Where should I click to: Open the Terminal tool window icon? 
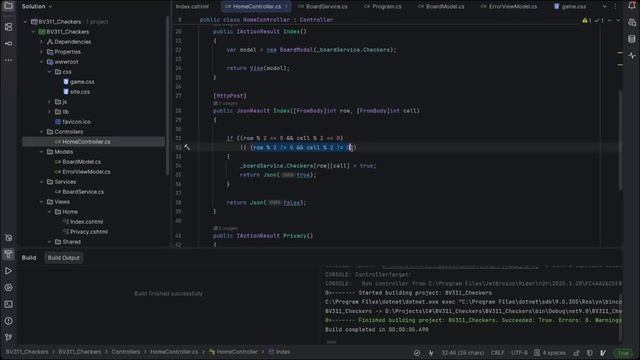[8, 304]
